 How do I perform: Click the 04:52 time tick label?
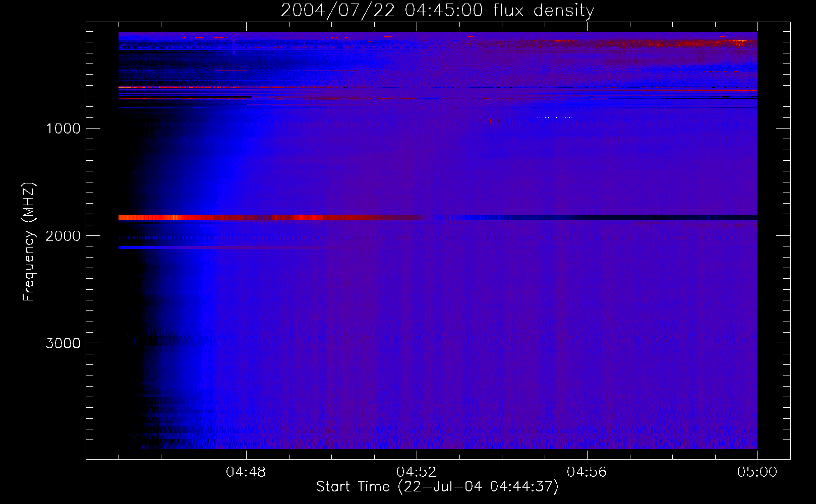417,472
